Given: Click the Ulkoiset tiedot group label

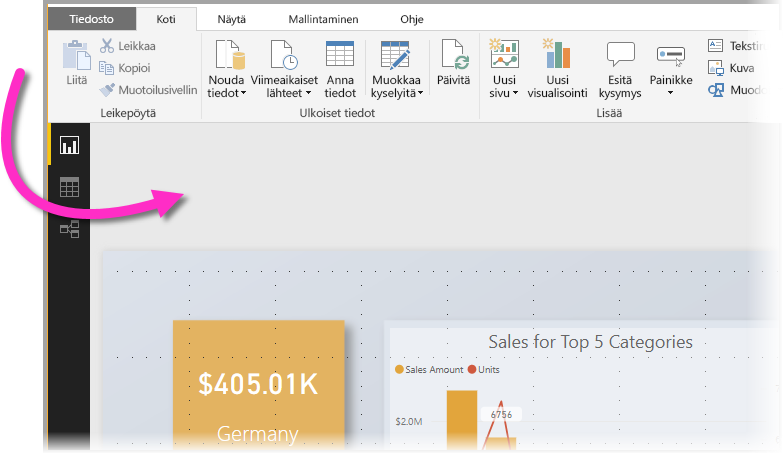Looking at the screenshot, I should click(x=337, y=113).
